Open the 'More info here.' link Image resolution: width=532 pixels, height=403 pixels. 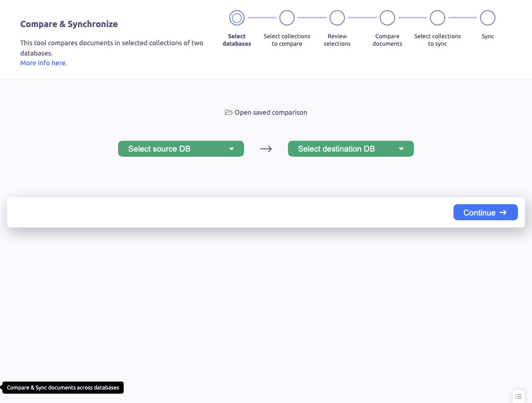(x=43, y=63)
